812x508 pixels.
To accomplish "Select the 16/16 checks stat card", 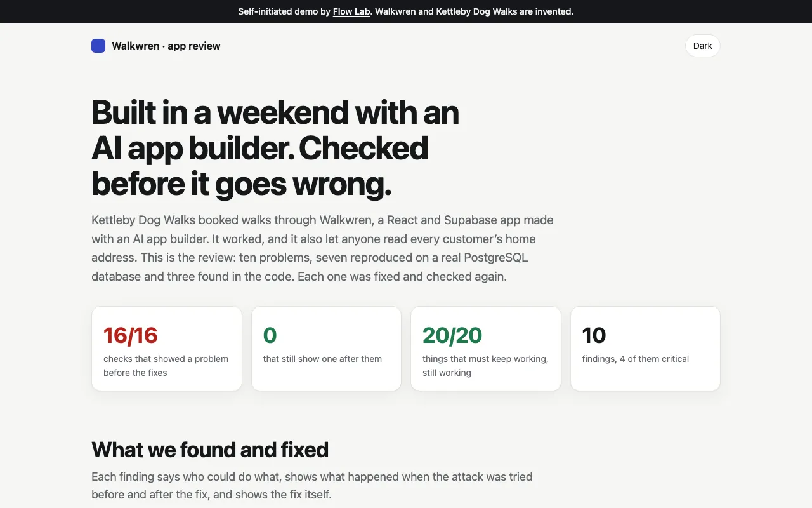I will tap(167, 349).
